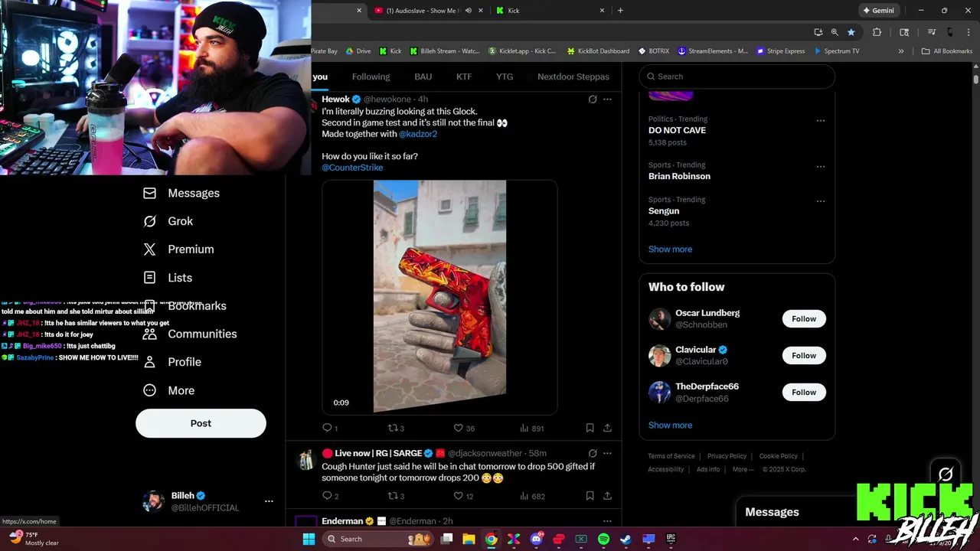Open Messages in the X sidebar
Screen dimensions: 980x551
click(x=181, y=193)
